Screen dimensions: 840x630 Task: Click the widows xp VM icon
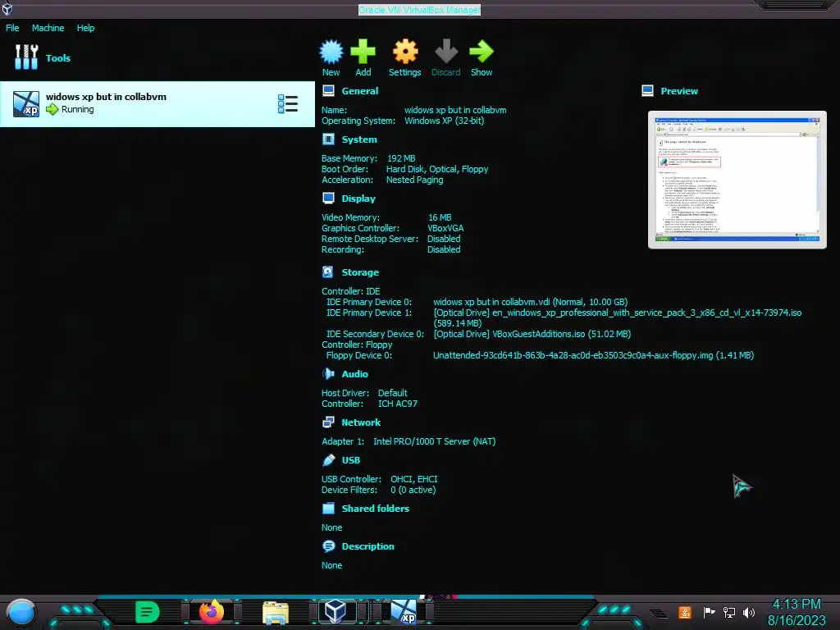[x=26, y=104]
